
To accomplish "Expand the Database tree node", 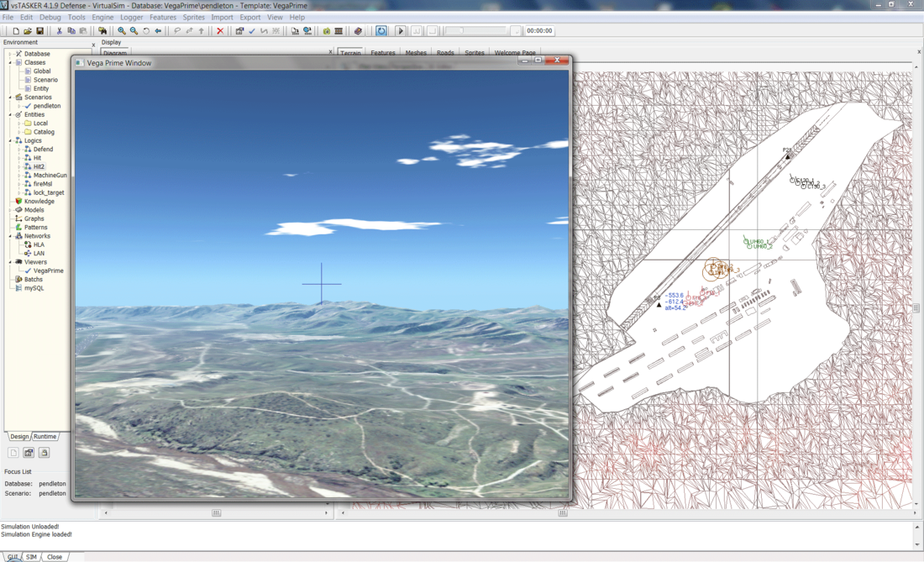I will [x=11, y=54].
